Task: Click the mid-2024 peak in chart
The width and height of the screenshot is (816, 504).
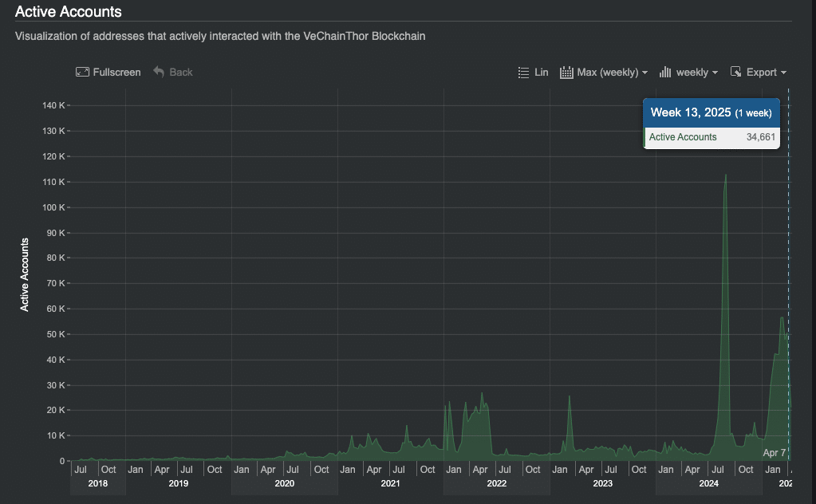Action: pos(725,177)
